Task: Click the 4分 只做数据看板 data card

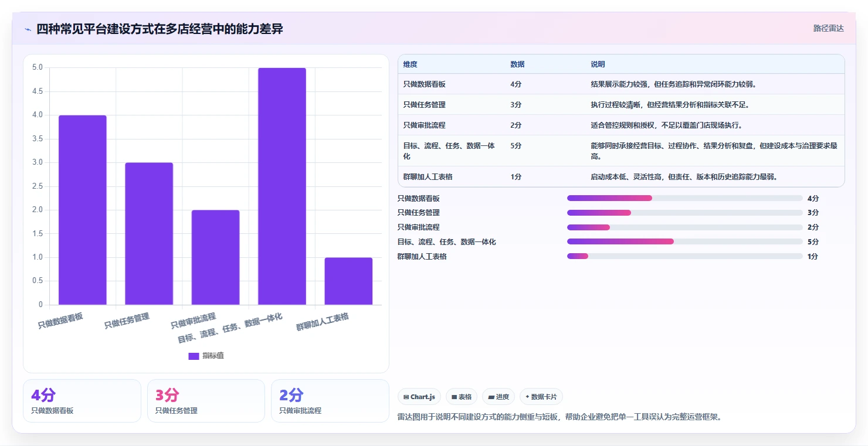Action: [x=82, y=401]
